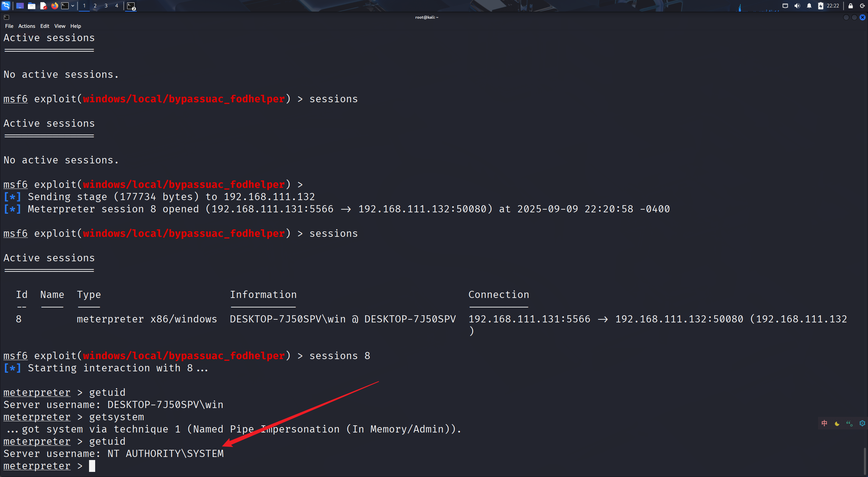Expand the terminal launcher dropdown arrow

click(x=73, y=5)
